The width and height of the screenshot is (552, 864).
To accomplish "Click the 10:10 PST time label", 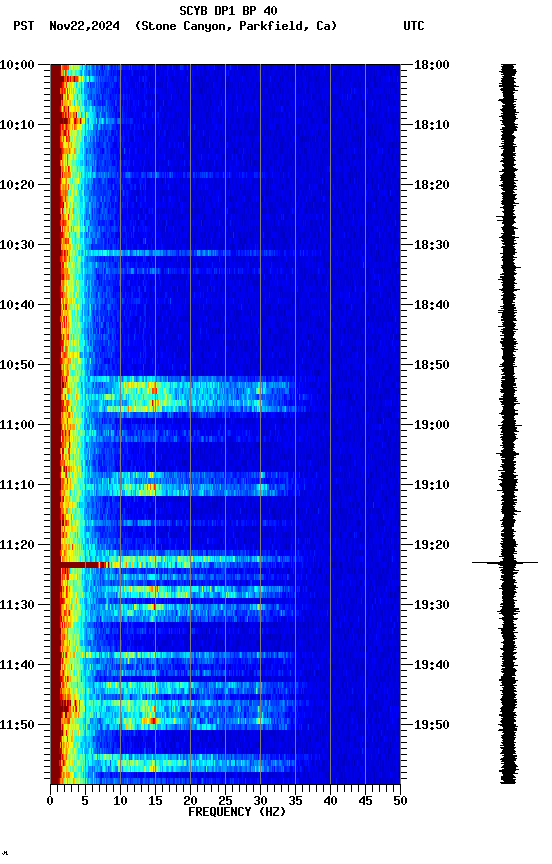I will tap(17, 125).
